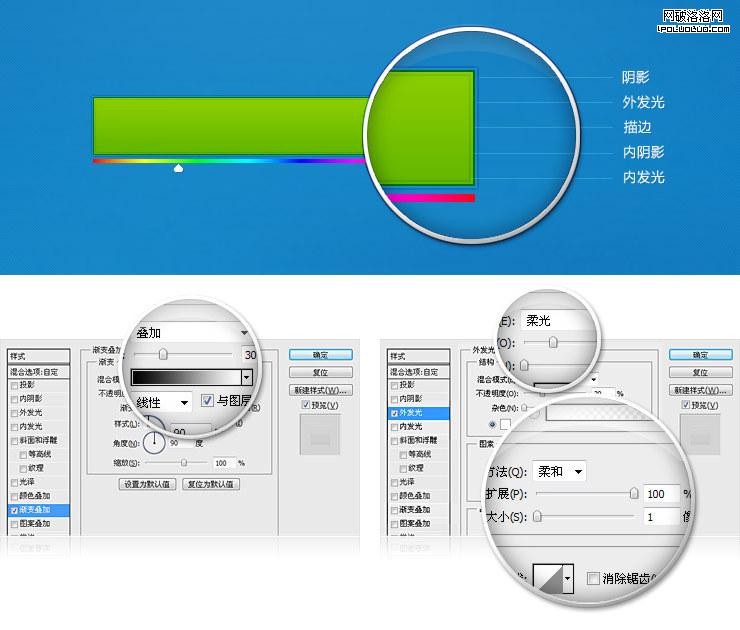Enable 颜色叠加 in the right Outer Glow dialog
740x630 pixels.
[x=394, y=496]
